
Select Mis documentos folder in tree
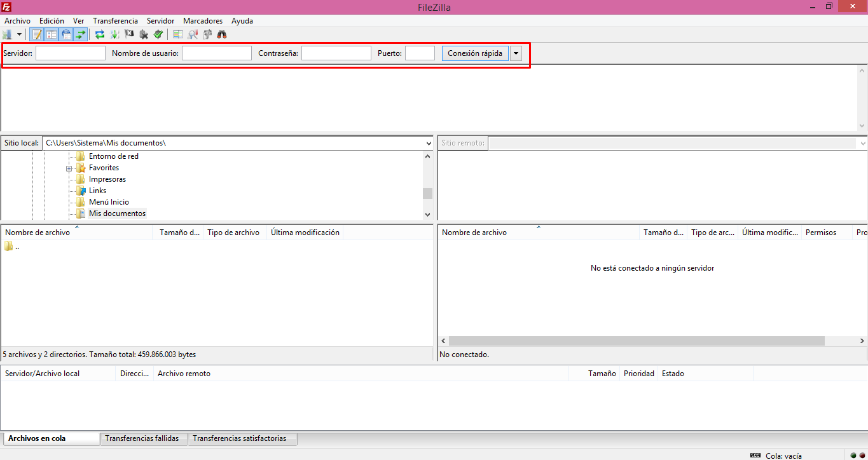coord(117,213)
